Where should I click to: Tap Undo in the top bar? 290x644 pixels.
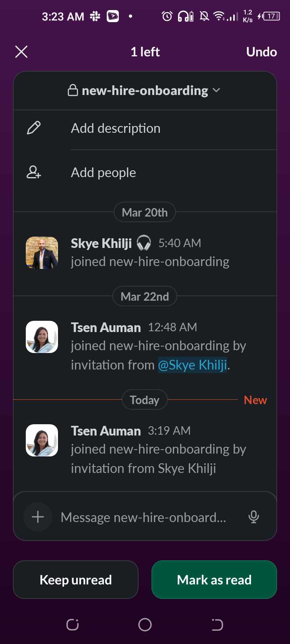261,52
